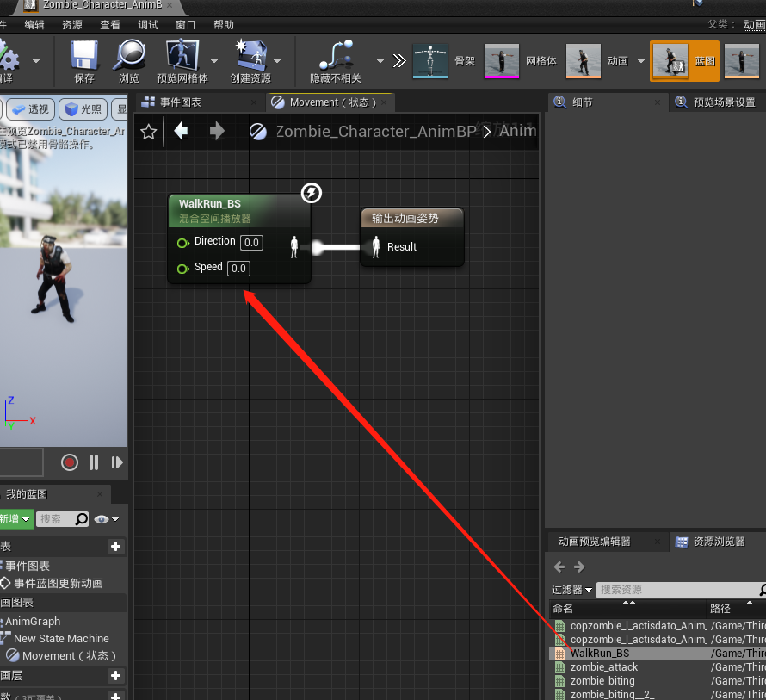Viewport: 766px width, 700px height.
Task: Select WalkRun_BS in asset browser
Action: coord(658,653)
